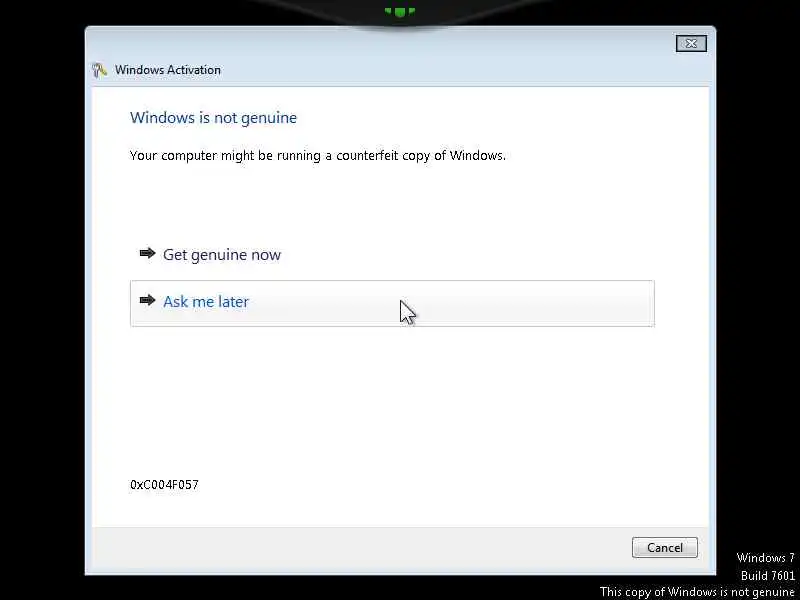Image resolution: width=800 pixels, height=600 pixels.
Task: Click the Build 7601 desktop watermark text
Action: point(767,576)
